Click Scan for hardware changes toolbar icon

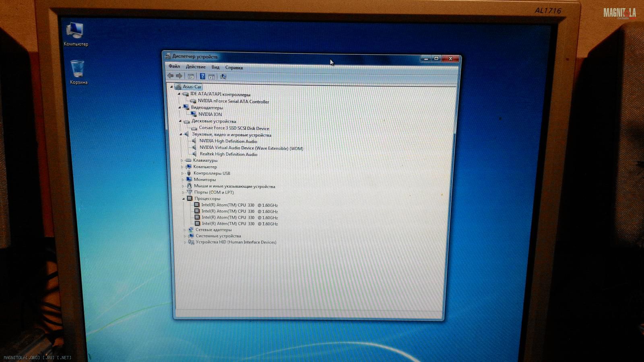[223, 77]
